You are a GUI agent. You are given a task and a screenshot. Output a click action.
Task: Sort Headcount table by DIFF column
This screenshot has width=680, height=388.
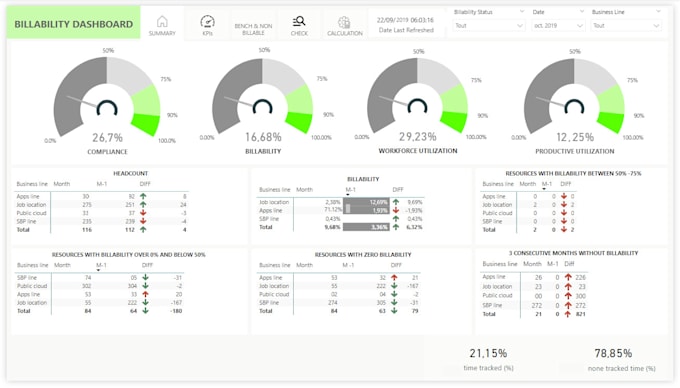click(x=145, y=184)
